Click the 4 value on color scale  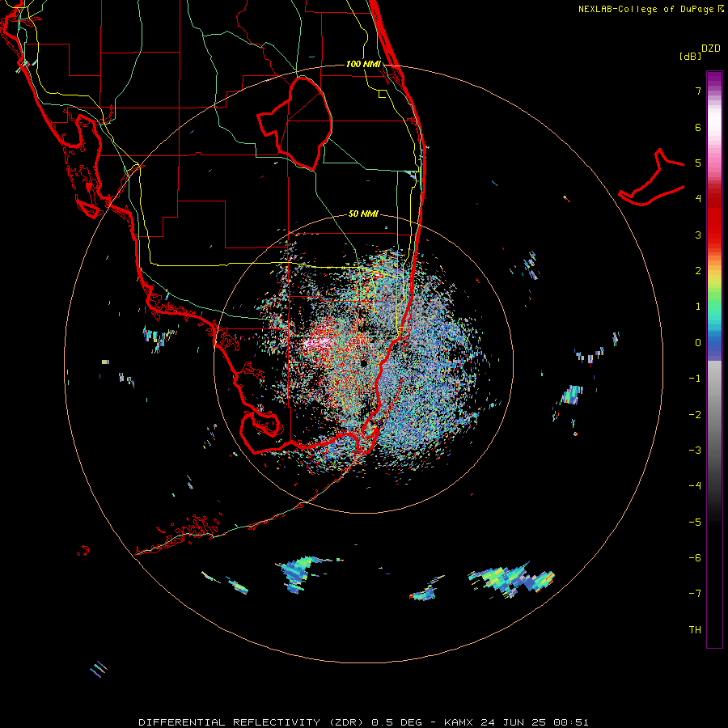[x=698, y=199]
